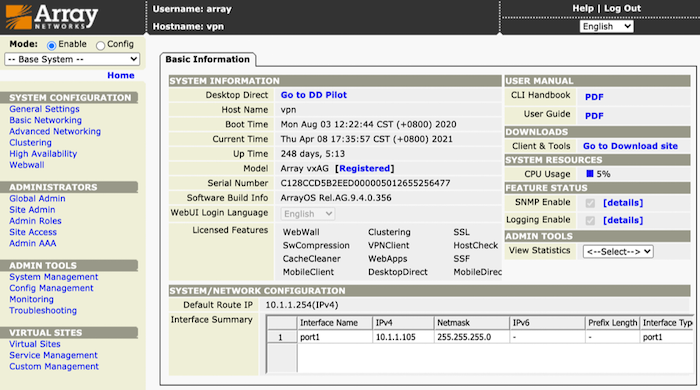
Task: Open Clustering in the sidebar
Action: (x=30, y=142)
